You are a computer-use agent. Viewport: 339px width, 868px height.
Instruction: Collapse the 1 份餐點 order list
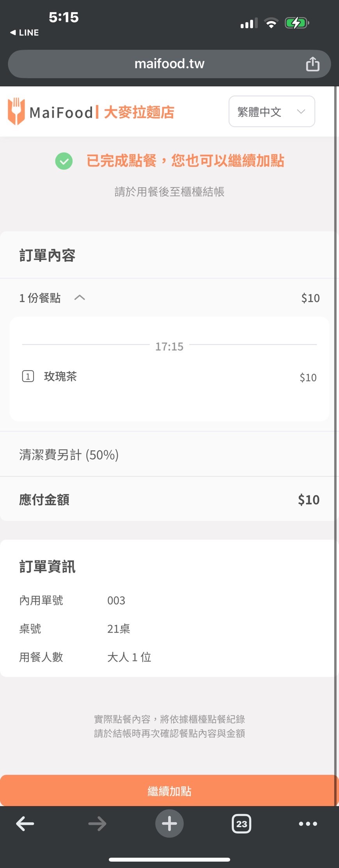pos(80,298)
